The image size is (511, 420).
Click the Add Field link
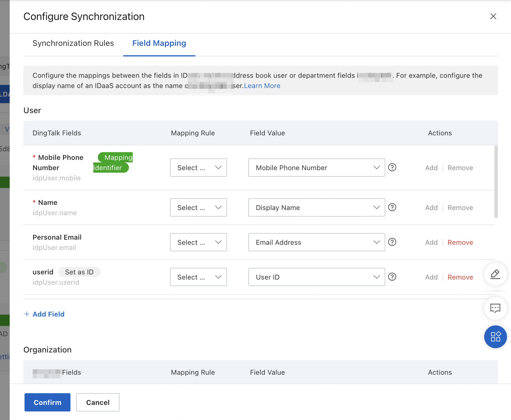pos(48,314)
